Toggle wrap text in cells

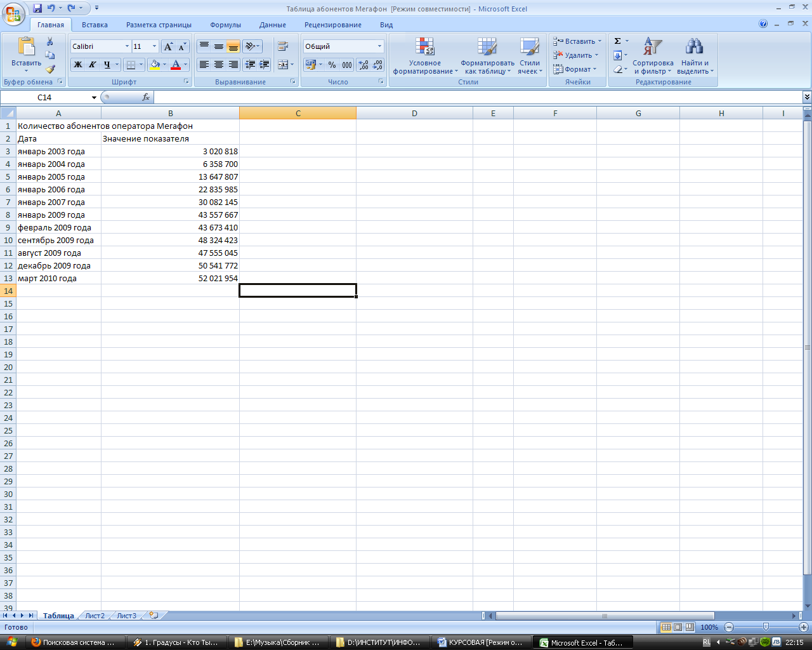283,46
